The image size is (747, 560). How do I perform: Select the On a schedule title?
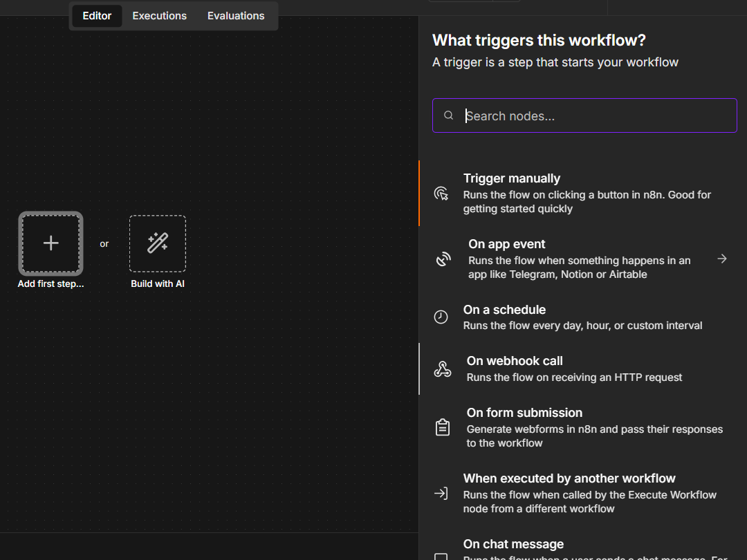coord(504,310)
